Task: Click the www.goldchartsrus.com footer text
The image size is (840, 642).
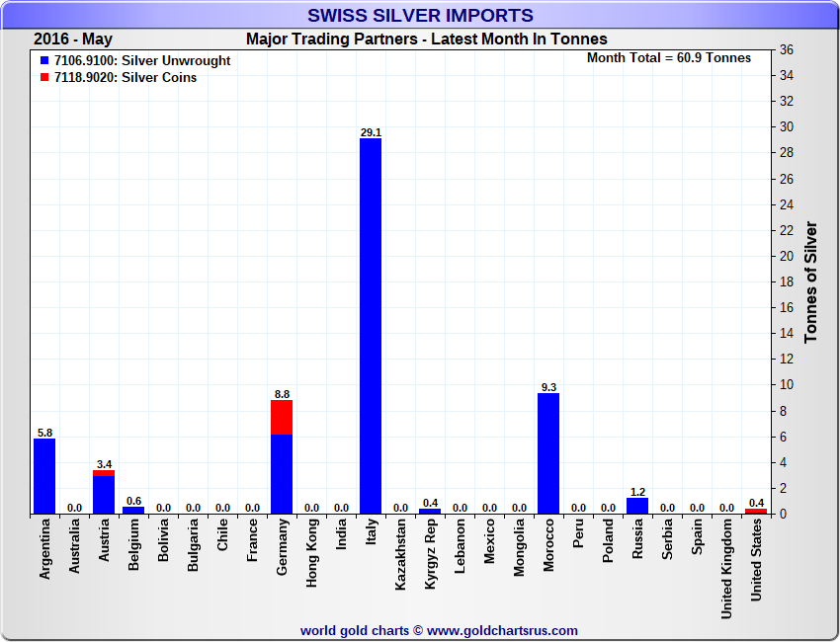Action: (502, 631)
